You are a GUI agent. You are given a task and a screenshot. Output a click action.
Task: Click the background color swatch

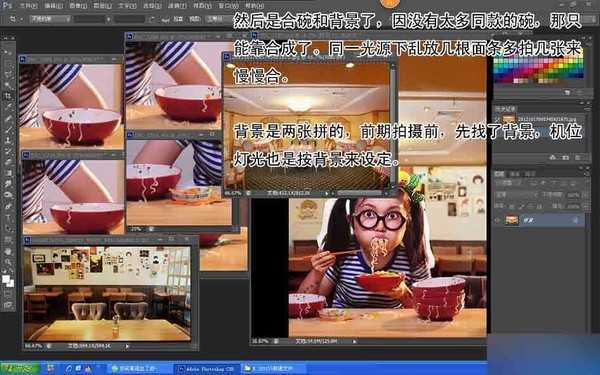[11, 283]
